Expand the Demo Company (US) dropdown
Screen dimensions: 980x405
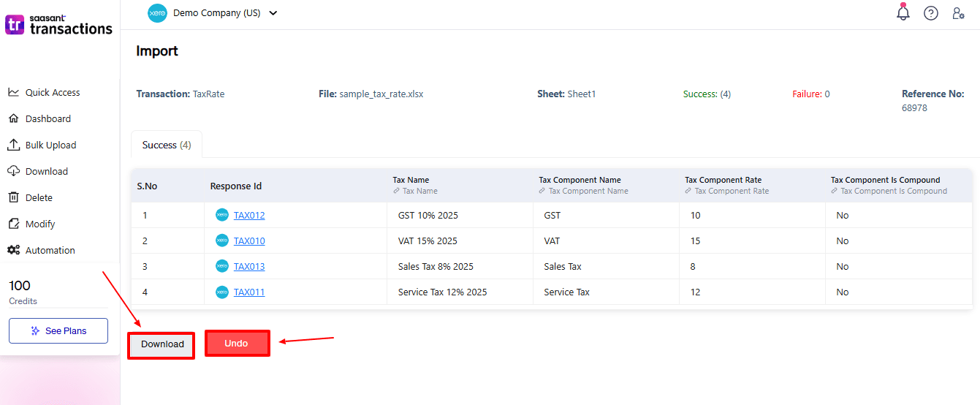tap(273, 13)
